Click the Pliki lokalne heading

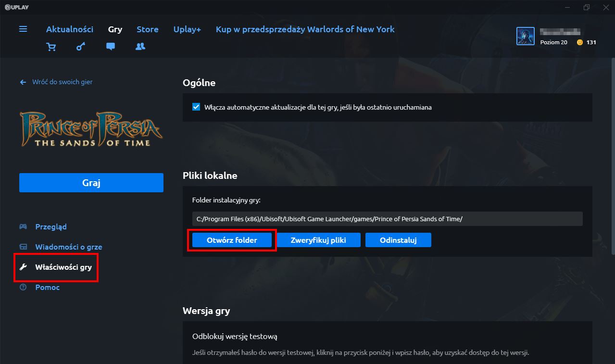pos(210,176)
